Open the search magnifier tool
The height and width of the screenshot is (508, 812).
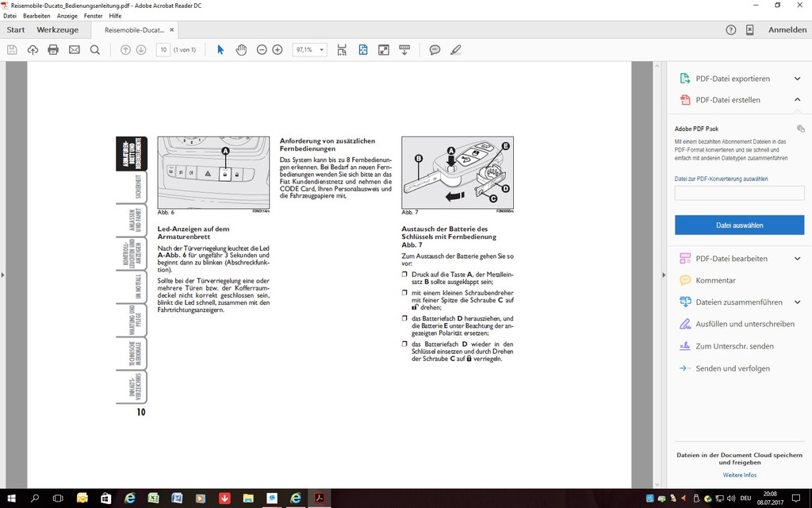pos(95,50)
